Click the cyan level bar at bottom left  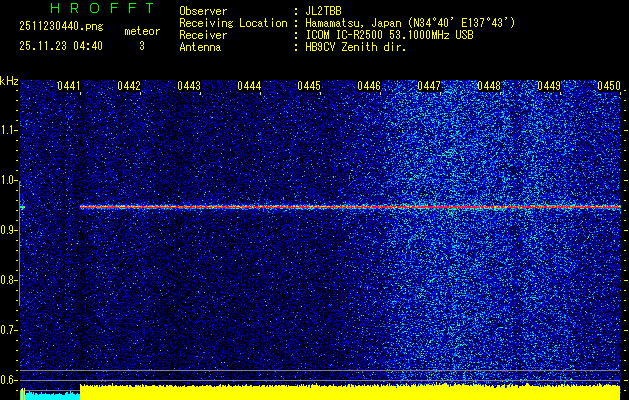tap(50, 395)
